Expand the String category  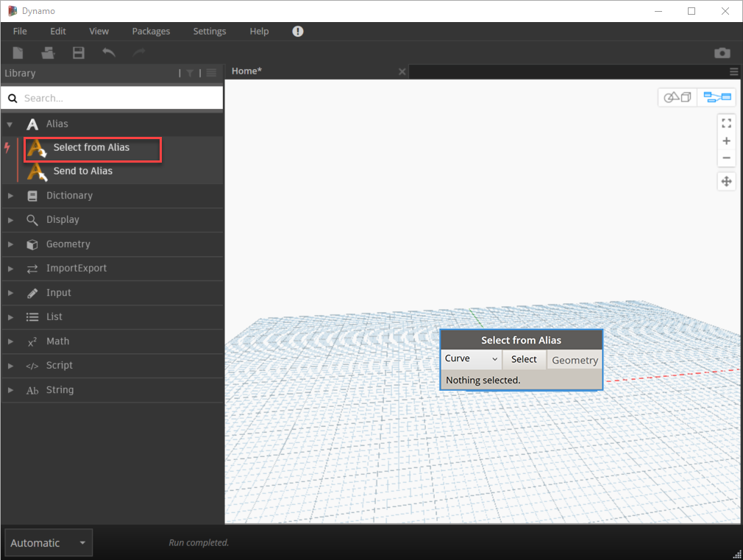click(x=10, y=390)
